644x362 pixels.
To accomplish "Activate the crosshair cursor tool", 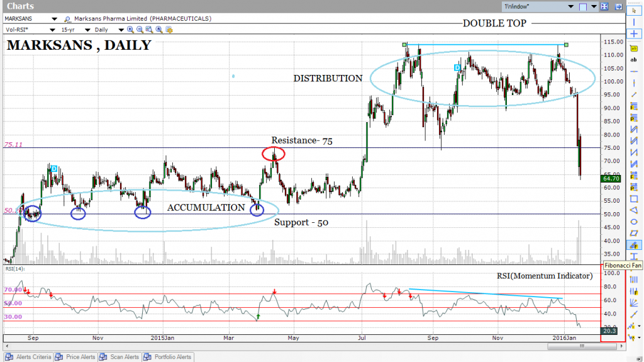I will (x=634, y=34).
